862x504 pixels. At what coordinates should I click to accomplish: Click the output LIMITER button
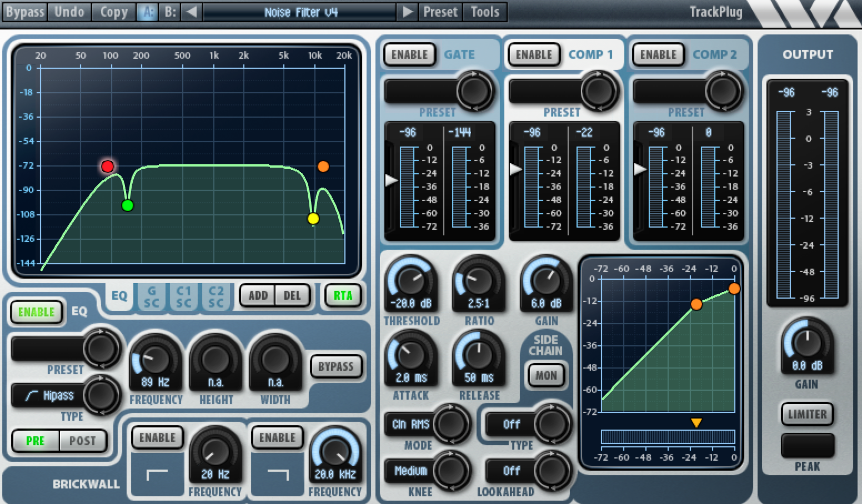tap(807, 414)
